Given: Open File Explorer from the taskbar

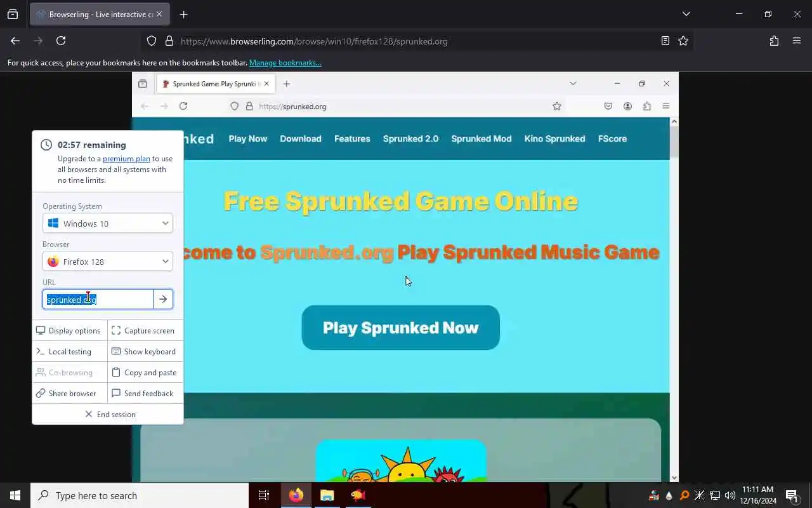Looking at the screenshot, I should click(x=327, y=495).
